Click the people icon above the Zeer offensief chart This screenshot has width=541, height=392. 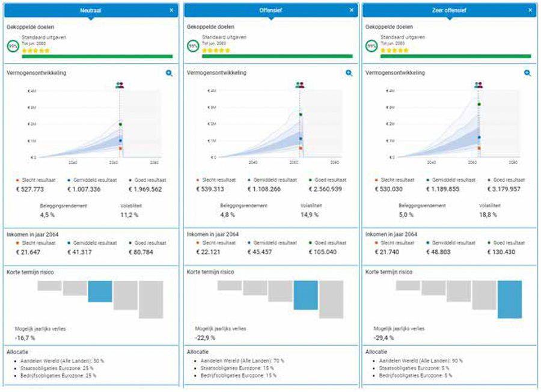coord(478,85)
